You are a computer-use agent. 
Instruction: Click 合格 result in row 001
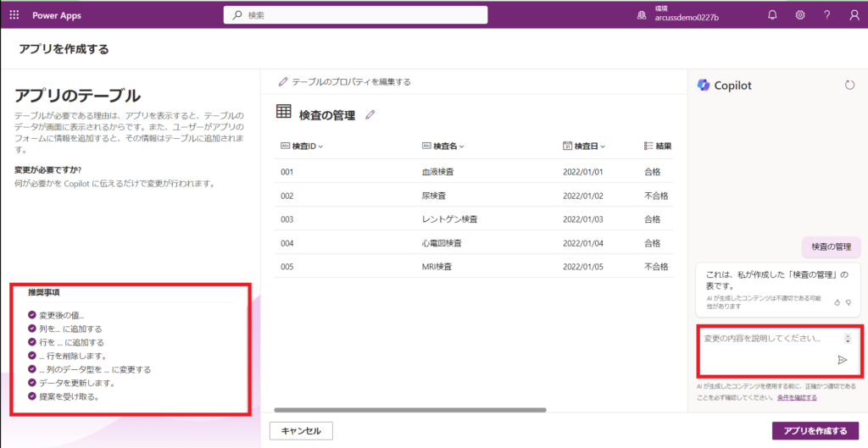coord(652,172)
